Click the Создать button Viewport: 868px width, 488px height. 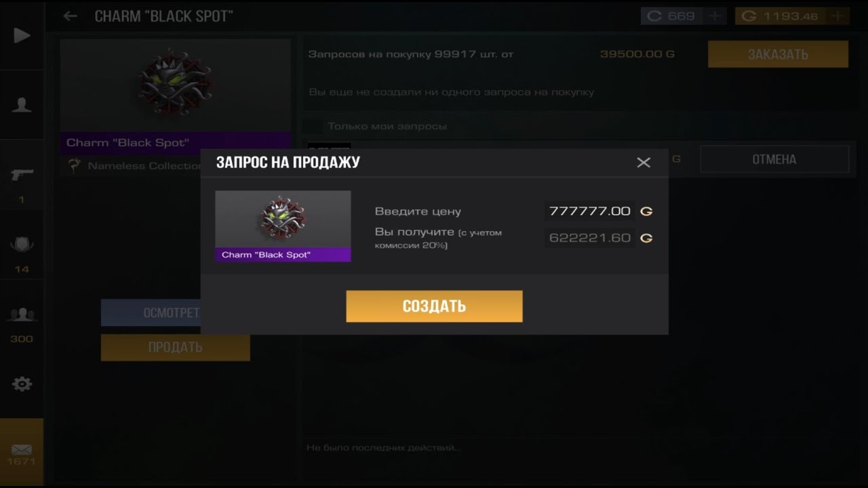(x=434, y=306)
